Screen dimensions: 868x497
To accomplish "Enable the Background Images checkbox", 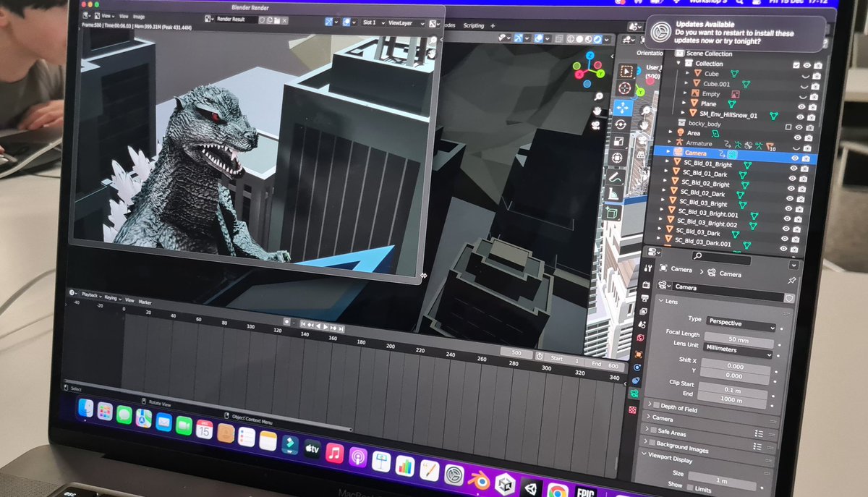I will [x=651, y=443].
